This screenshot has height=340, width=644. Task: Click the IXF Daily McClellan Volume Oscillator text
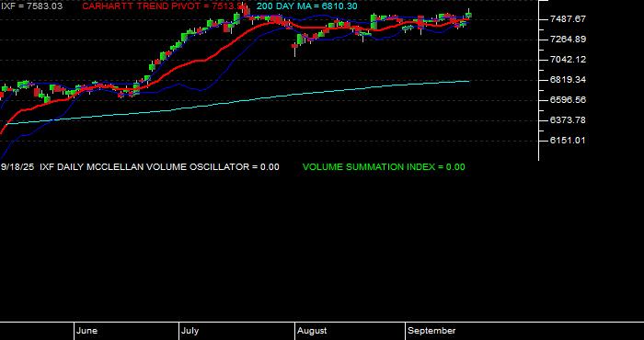[159, 167]
